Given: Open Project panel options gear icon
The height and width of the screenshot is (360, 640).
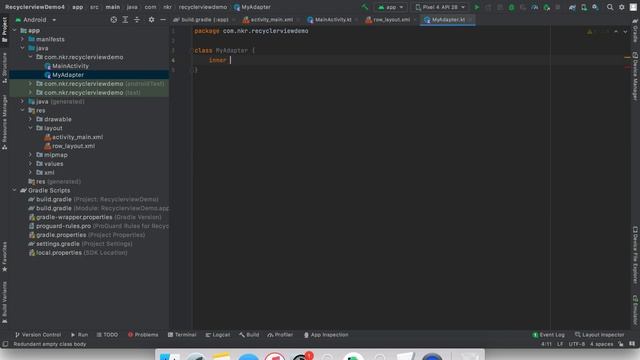Looking at the screenshot, I should click(x=151, y=20).
